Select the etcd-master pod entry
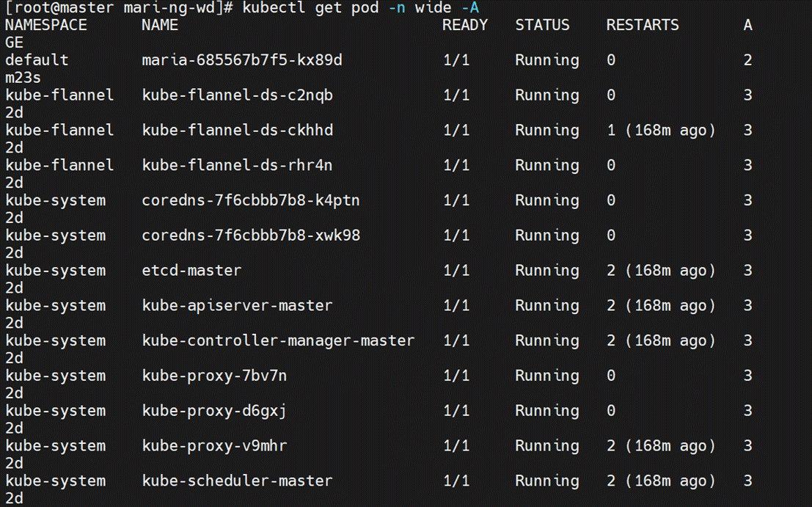The height and width of the screenshot is (507, 812). coord(191,270)
